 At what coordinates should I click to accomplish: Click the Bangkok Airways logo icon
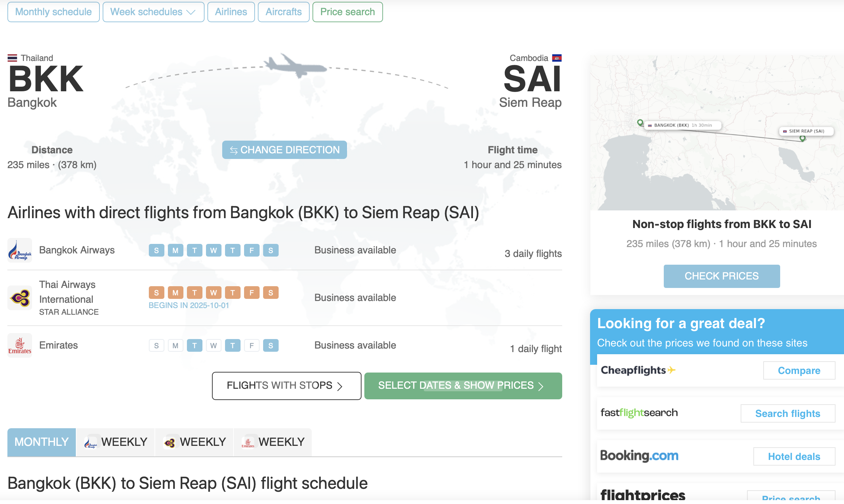pyautogui.click(x=20, y=250)
